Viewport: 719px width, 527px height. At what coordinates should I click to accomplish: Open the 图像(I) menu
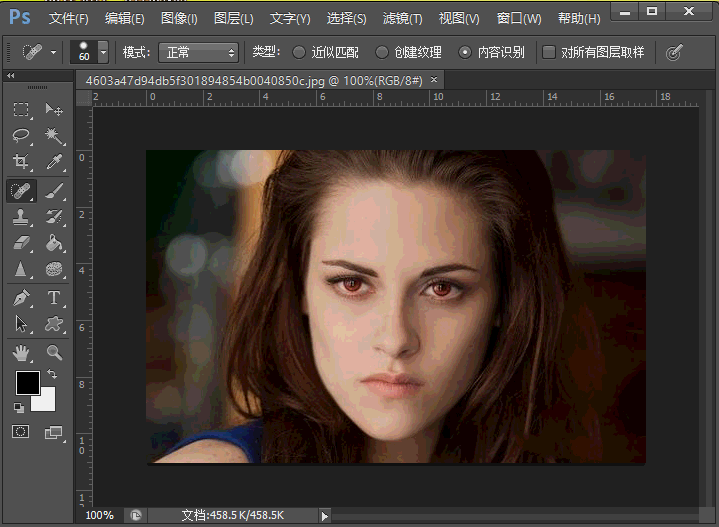179,18
